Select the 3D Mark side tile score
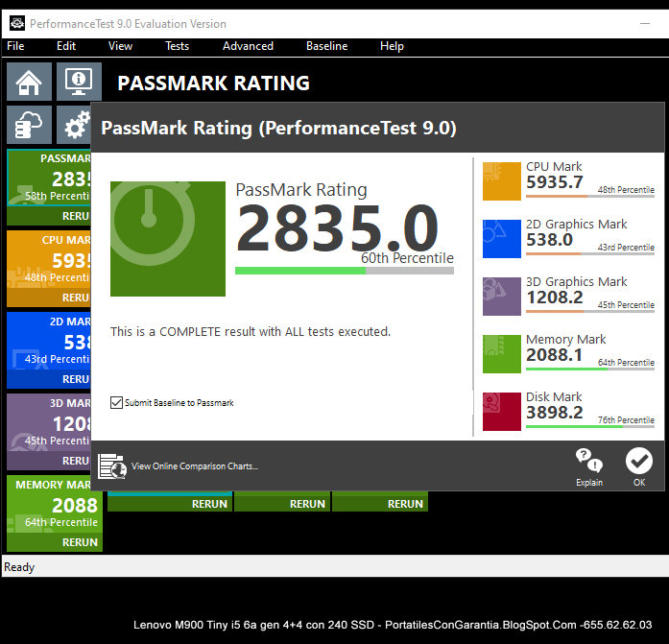 pos(71,423)
